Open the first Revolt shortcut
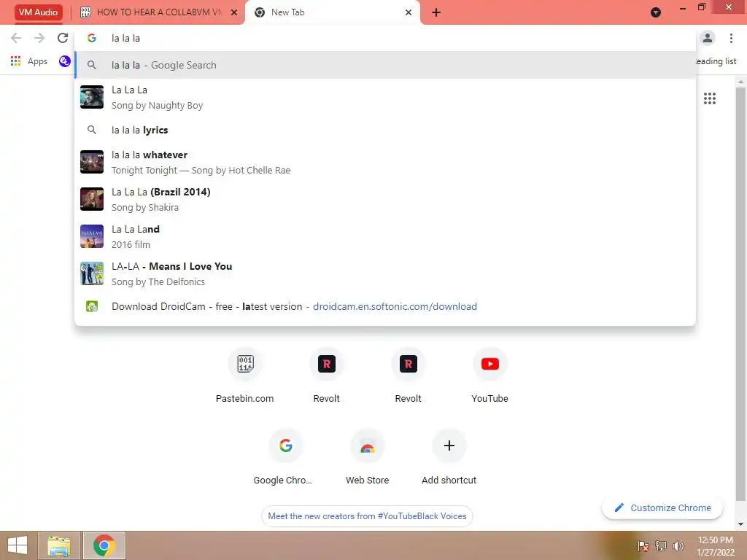The height and width of the screenshot is (560, 747). [326, 376]
